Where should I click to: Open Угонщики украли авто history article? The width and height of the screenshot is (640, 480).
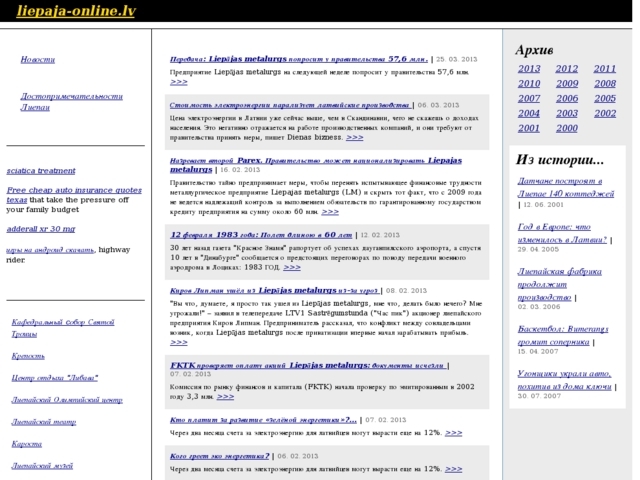pos(565,379)
